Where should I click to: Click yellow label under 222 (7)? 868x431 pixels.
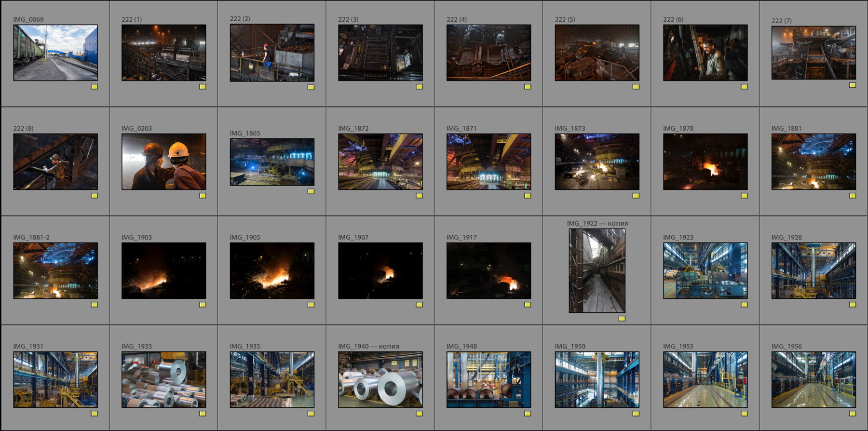853,85
